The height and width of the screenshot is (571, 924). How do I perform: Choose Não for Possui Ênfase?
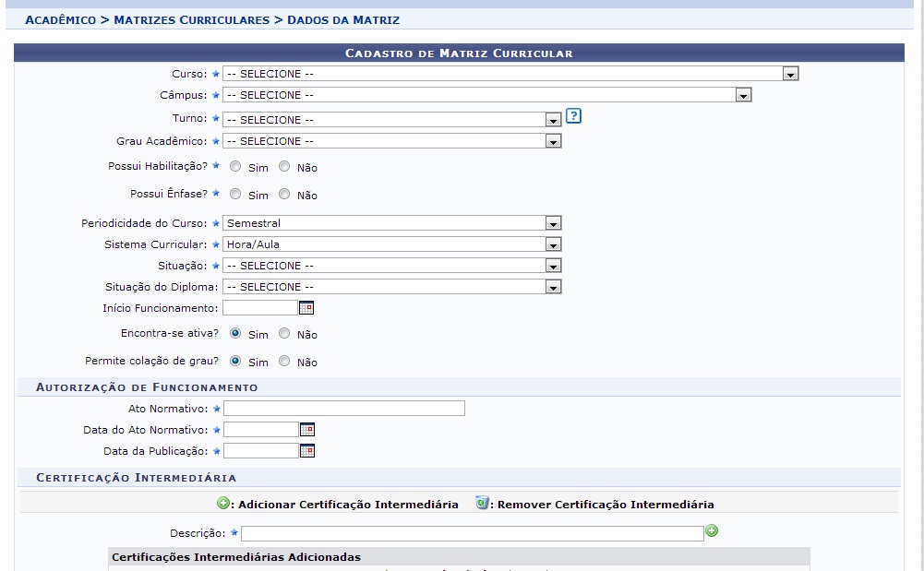(x=284, y=195)
